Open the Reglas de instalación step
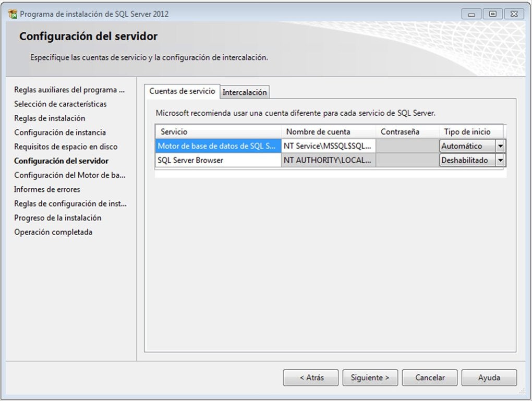Screen dimensions: 532x401 pos(51,118)
